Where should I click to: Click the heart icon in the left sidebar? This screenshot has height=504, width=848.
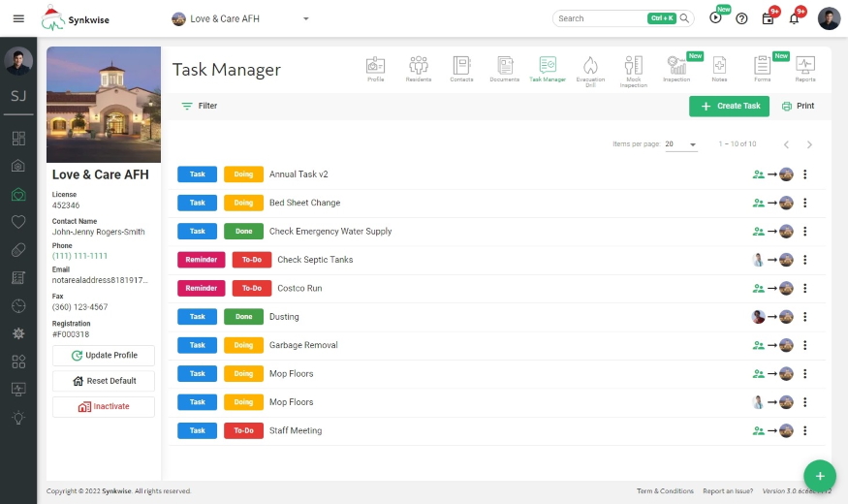coord(18,222)
